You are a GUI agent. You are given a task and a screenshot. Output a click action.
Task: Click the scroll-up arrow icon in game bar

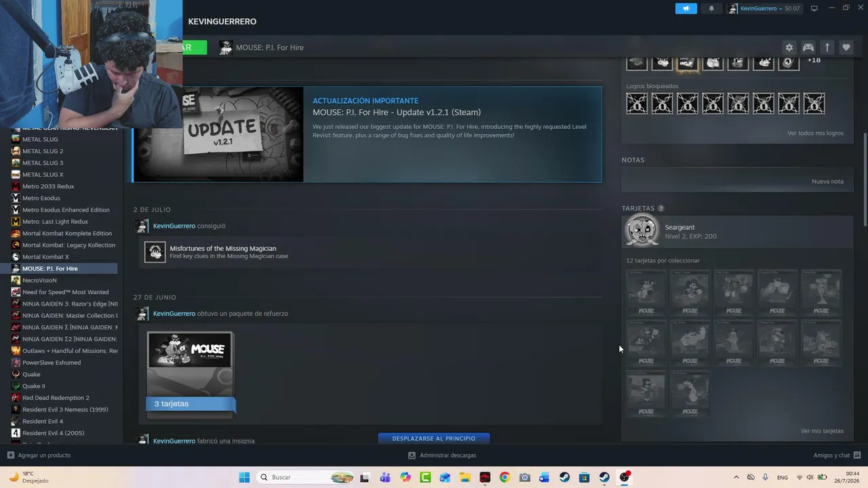tap(827, 47)
